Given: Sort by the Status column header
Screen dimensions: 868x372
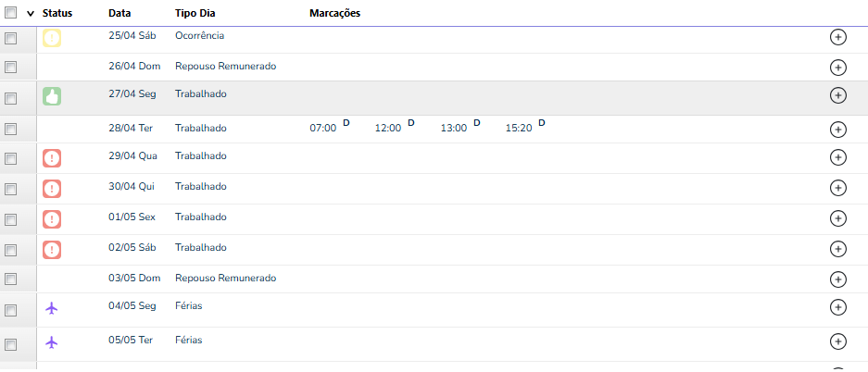Looking at the screenshot, I should pos(57,14).
